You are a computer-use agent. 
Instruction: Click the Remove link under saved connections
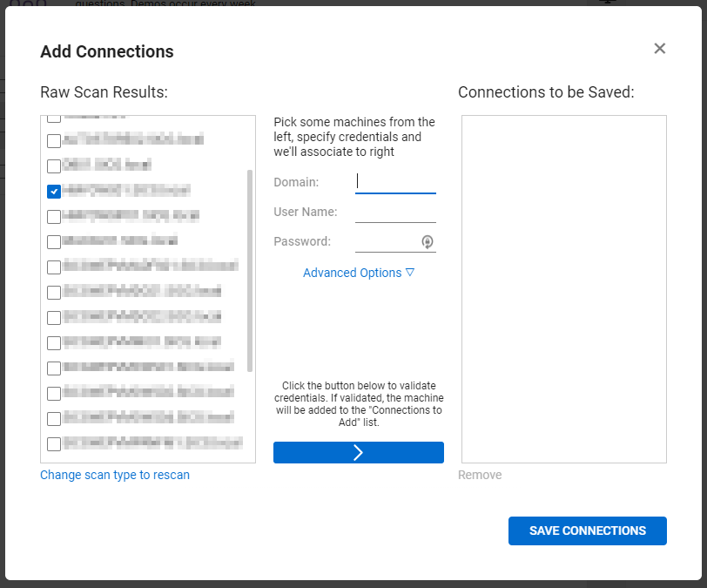click(480, 475)
